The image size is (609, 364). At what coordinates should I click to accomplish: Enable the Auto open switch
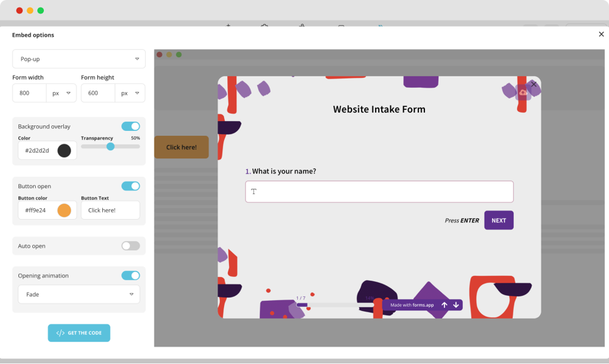pos(130,245)
